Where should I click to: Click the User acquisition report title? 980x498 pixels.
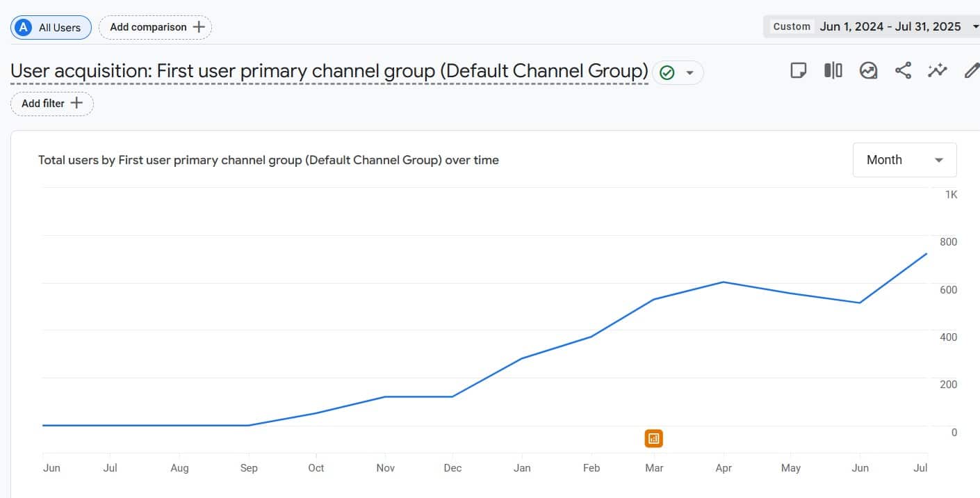point(329,71)
